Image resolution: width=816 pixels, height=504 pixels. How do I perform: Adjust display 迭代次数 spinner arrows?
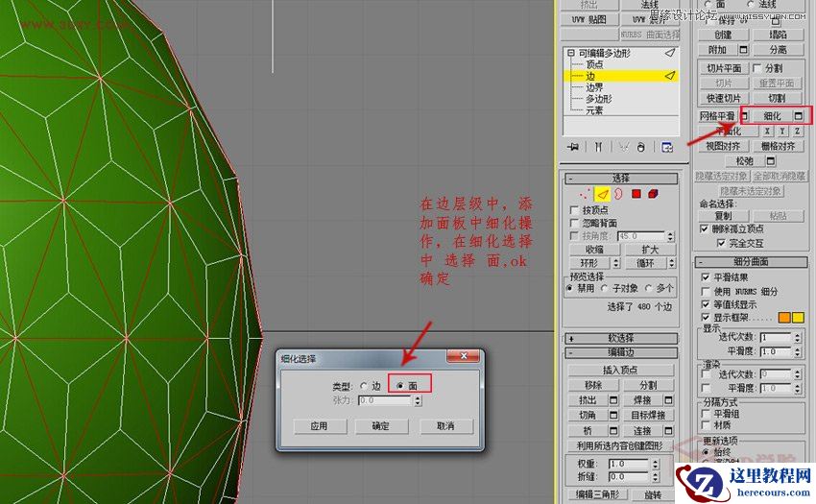797,337
